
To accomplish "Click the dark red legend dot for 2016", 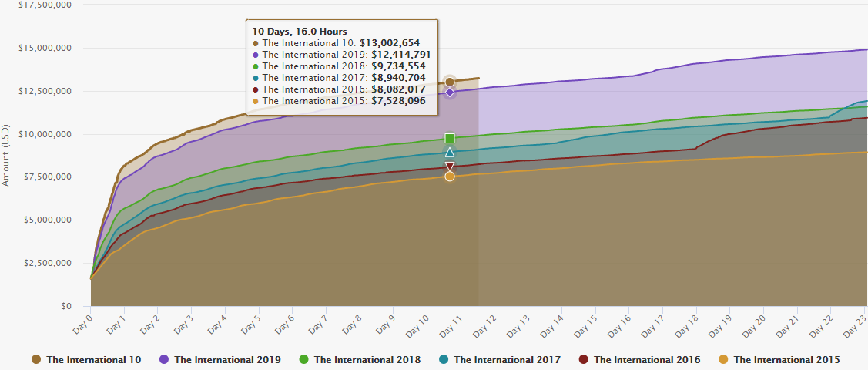I will [584, 359].
